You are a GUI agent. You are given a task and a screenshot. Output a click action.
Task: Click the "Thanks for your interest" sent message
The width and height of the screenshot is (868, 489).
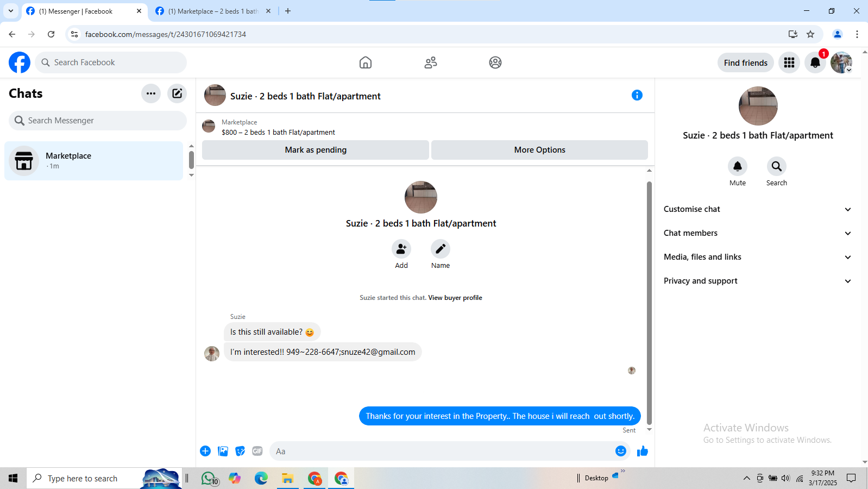coord(500,416)
